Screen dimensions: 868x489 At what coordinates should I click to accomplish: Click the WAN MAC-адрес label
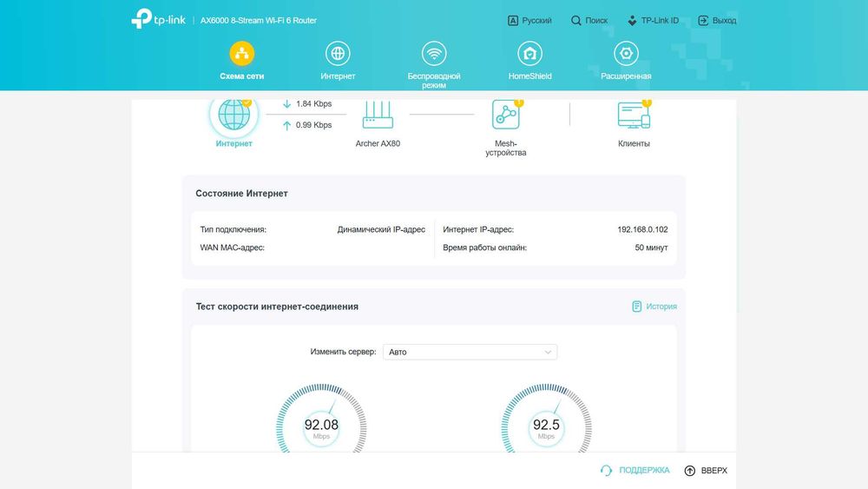[x=232, y=248]
